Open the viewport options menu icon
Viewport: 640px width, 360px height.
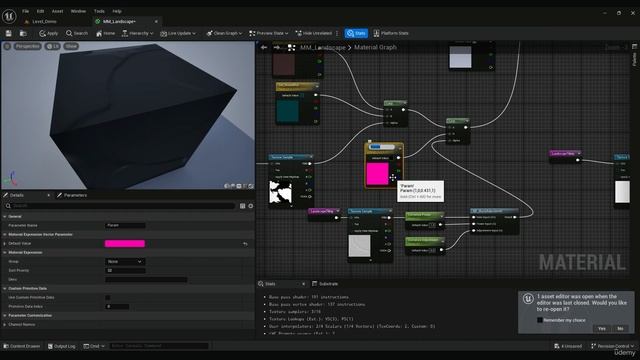(x=7, y=47)
